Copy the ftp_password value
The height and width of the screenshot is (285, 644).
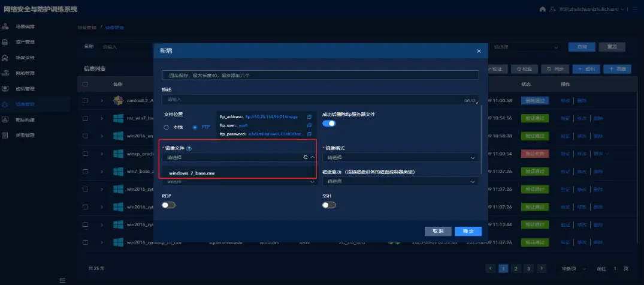pos(309,134)
